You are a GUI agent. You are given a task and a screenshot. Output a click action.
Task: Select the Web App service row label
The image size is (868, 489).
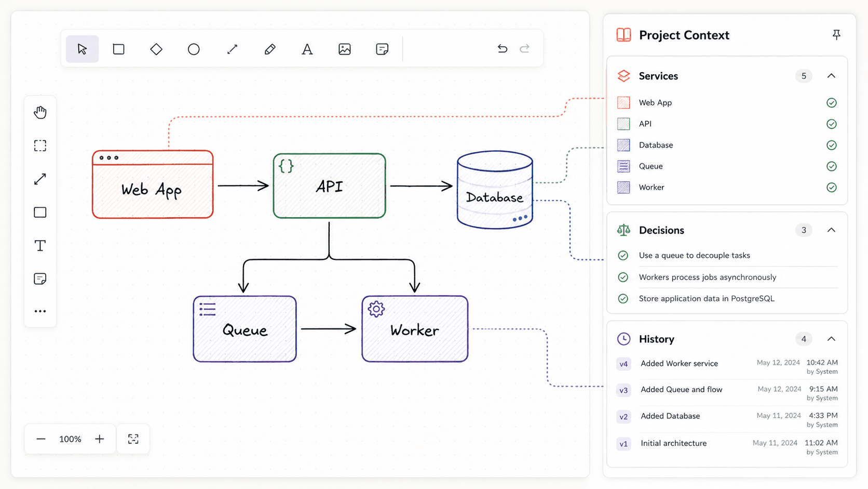point(655,103)
